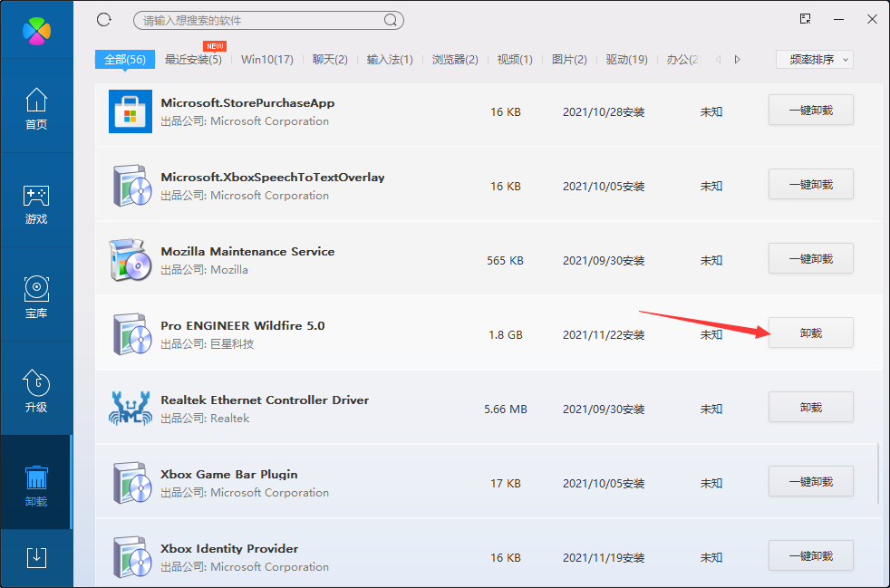Expand the 频率排序 sort dropdown
Screen dimensions: 890x588
click(814, 60)
